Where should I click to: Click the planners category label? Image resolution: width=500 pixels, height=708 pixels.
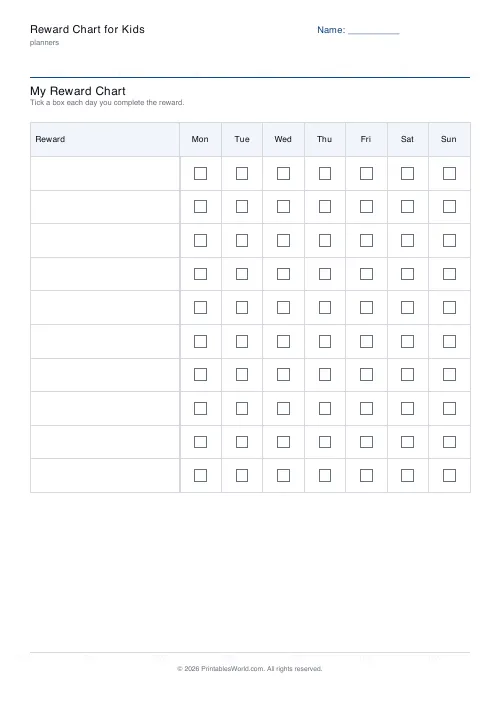(44, 42)
